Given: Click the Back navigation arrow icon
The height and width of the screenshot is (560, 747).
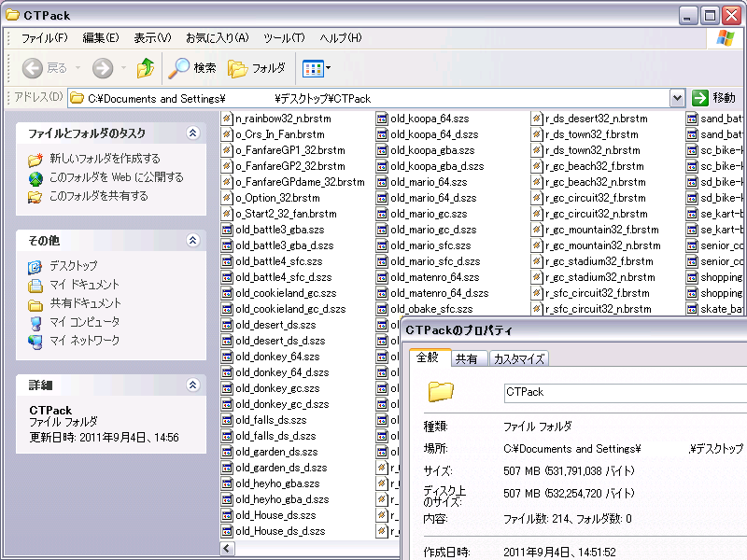Looking at the screenshot, I should click(x=33, y=68).
